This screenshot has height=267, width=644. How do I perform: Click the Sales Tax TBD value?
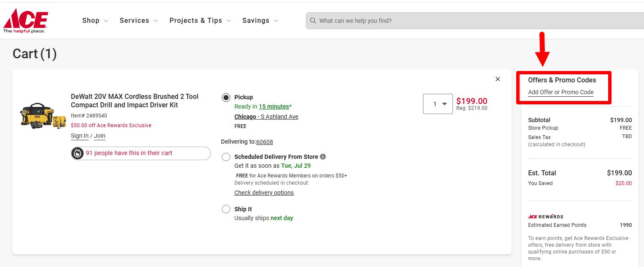[x=627, y=137]
